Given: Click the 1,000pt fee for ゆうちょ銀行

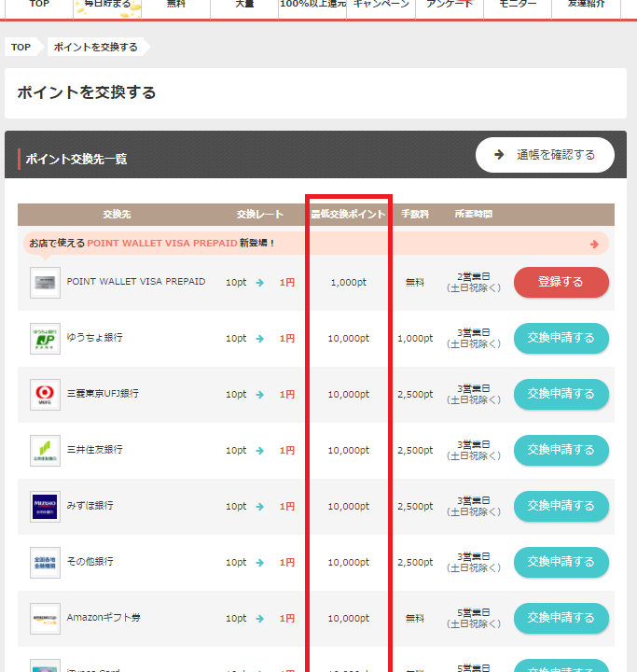Looking at the screenshot, I should tap(415, 339).
